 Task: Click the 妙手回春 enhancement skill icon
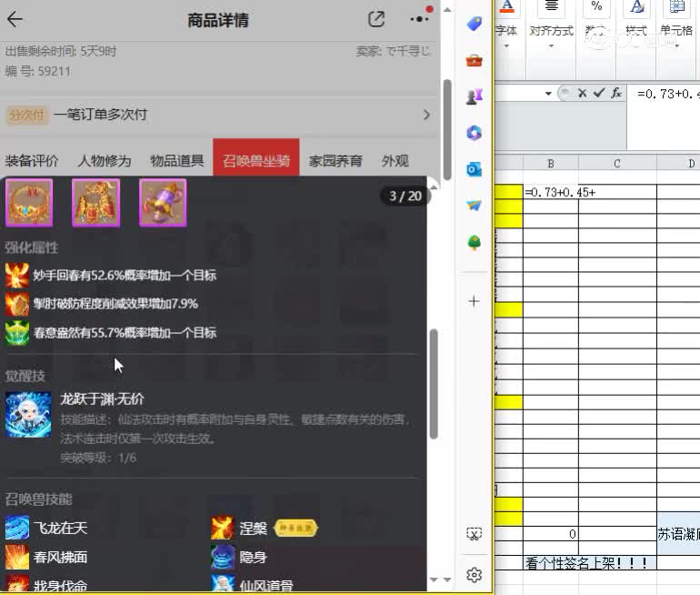17,275
